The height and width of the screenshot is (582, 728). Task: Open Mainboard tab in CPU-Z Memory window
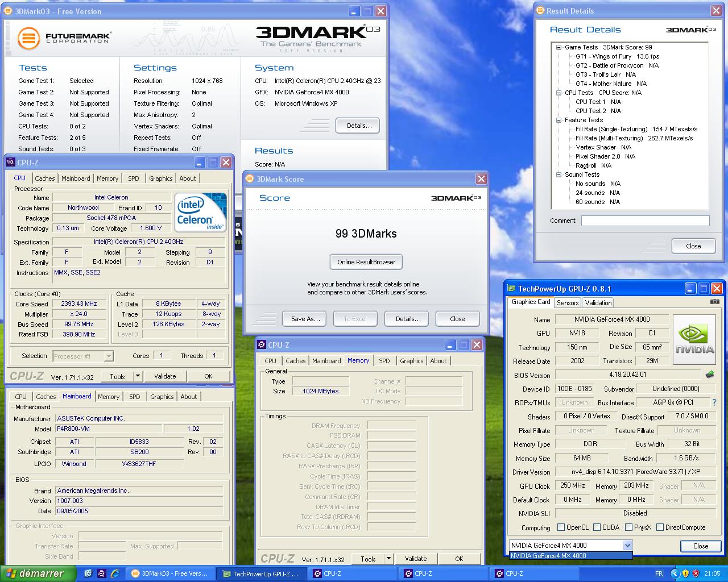click(326, 361)
